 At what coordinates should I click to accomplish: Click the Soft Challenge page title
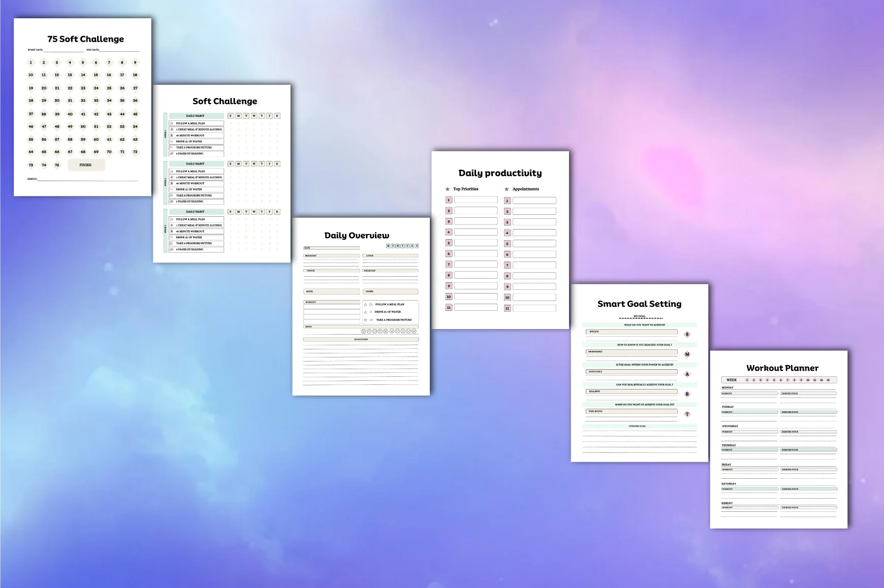click(x=225, y=101)
